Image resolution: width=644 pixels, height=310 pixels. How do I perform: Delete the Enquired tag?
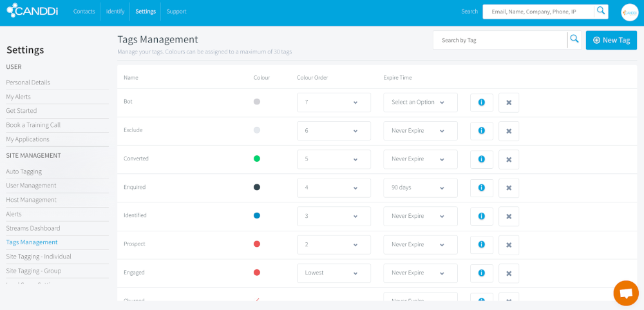[509, 188]
